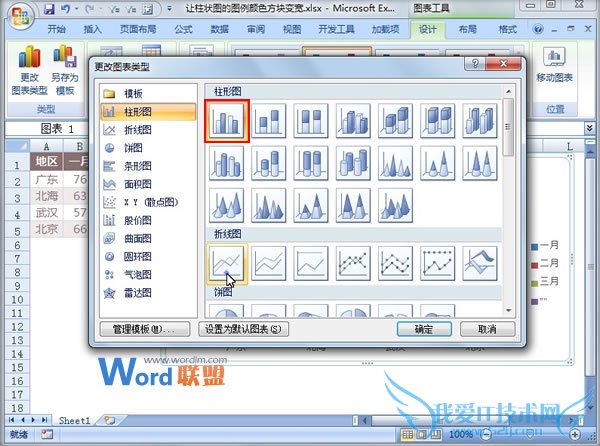The image size is (600, 446).
Task: Click the 管理模板 button
Action: (145, 329)
